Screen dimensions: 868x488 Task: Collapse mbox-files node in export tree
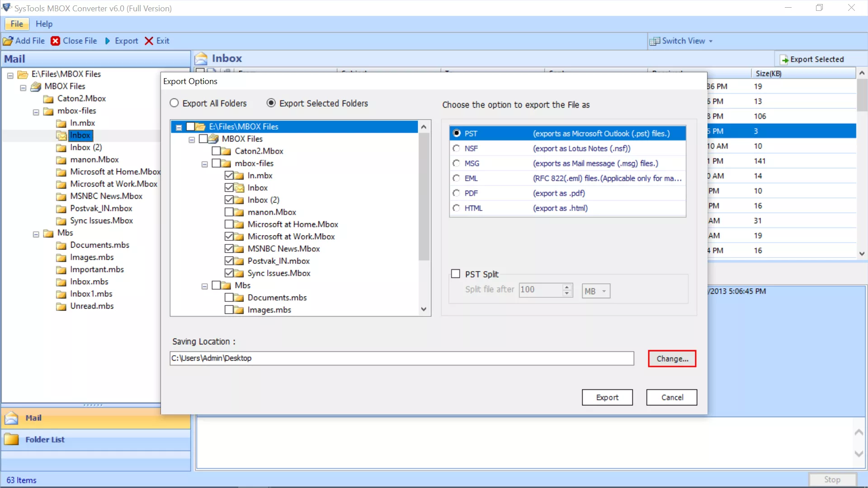point(204,164)
